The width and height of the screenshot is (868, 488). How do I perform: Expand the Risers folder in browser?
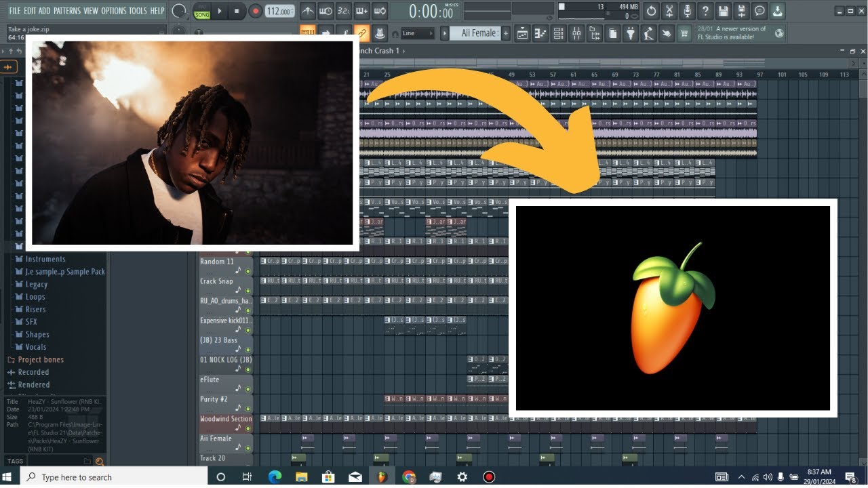[x=35, y=309]
